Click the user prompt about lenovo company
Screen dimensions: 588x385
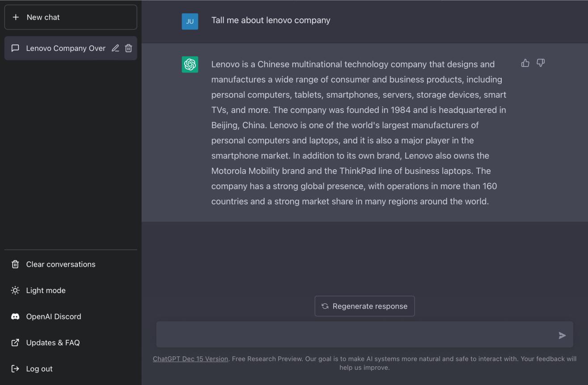pos(271,20)
